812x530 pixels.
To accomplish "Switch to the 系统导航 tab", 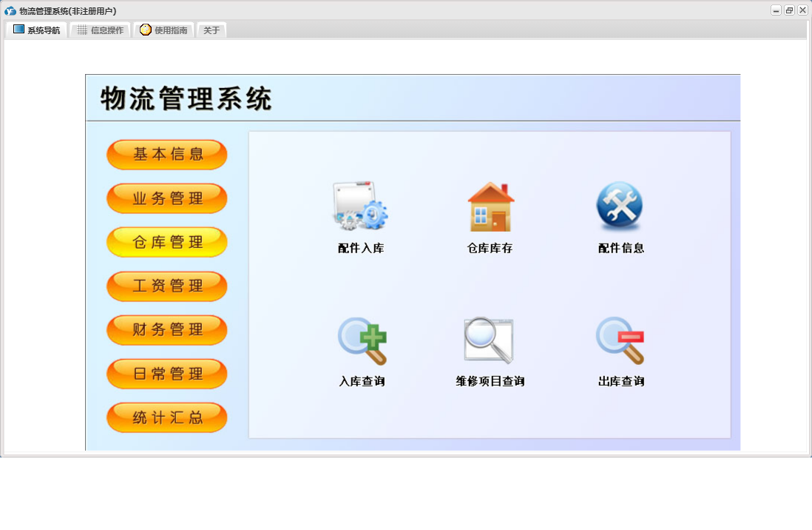I will [x=36, y=30].
